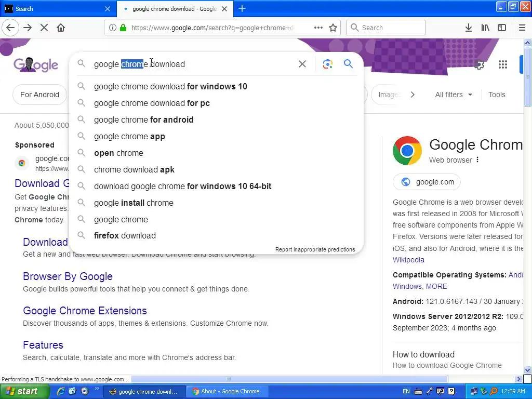The width and height of the screenshot is (532, 399).
Task: Submit search with the blue magnifier icon
Action: click(x=348, y=64)
